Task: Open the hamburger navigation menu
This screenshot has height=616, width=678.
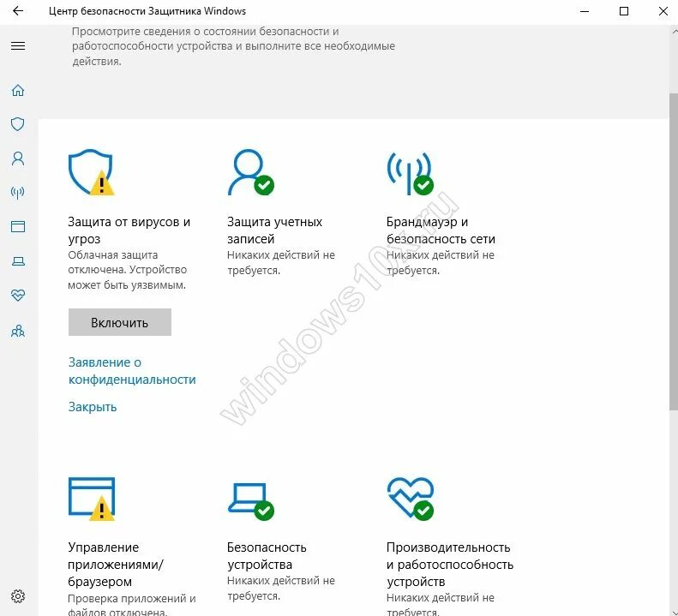Action: (18, 45)
